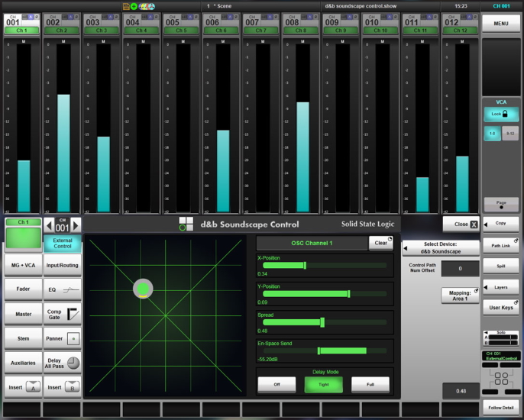Viewport: 524px width, 420px height.
Task: Set Delay Mode to Full
Action: pos(370,384)
